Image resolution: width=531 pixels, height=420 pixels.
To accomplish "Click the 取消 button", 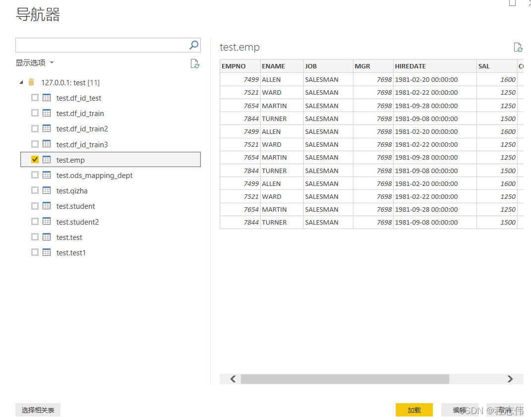I will (x=505, y=410).
